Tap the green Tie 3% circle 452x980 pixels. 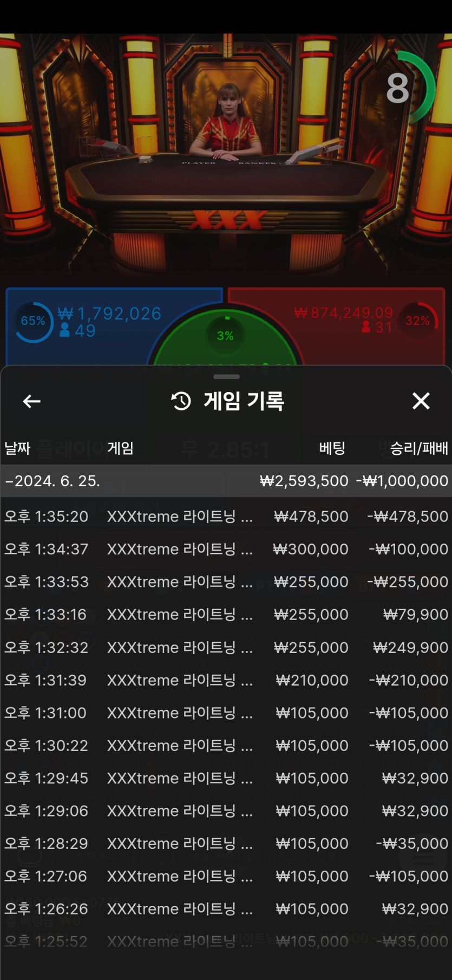point(225,336)
